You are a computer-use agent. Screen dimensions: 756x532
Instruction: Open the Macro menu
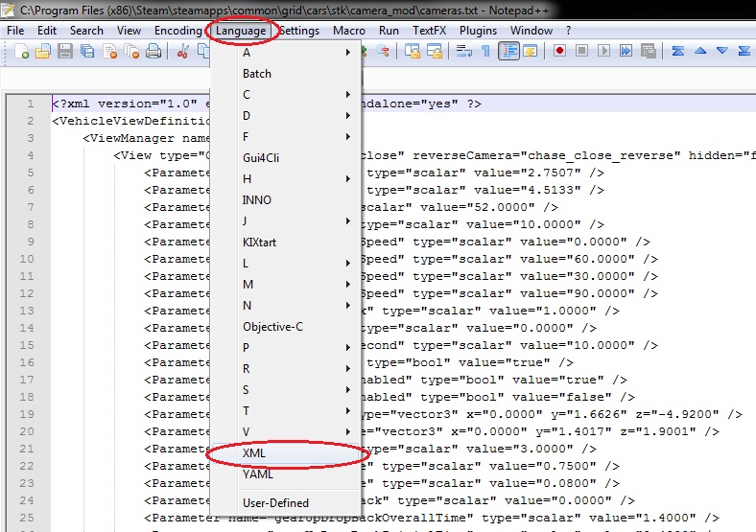[349, 31]
